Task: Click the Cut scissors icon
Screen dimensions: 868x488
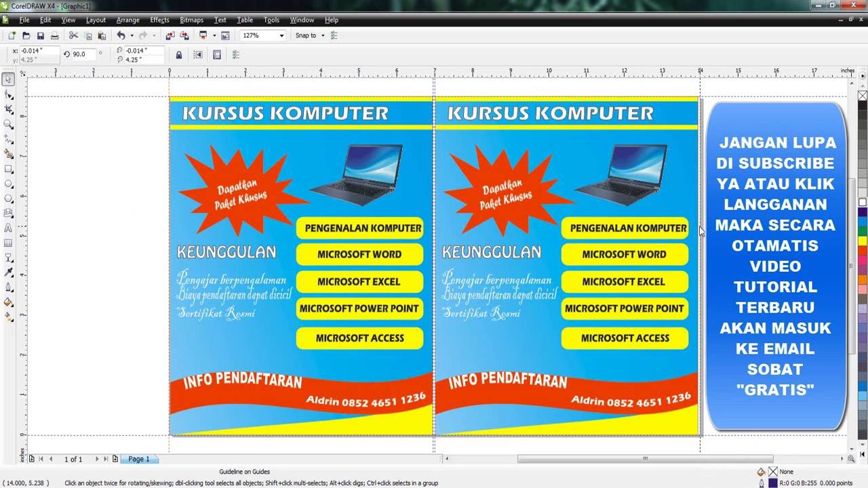Action: (x=73, y=35)
